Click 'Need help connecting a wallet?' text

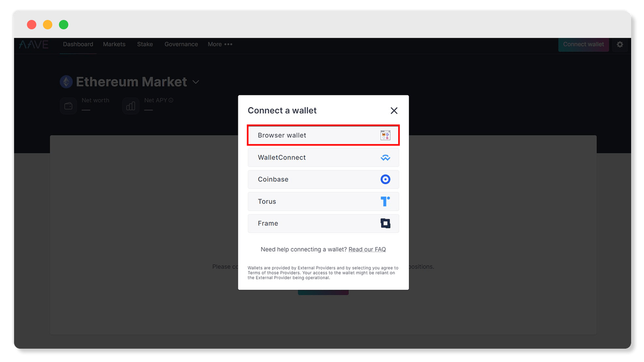click(x=304, y=249)
